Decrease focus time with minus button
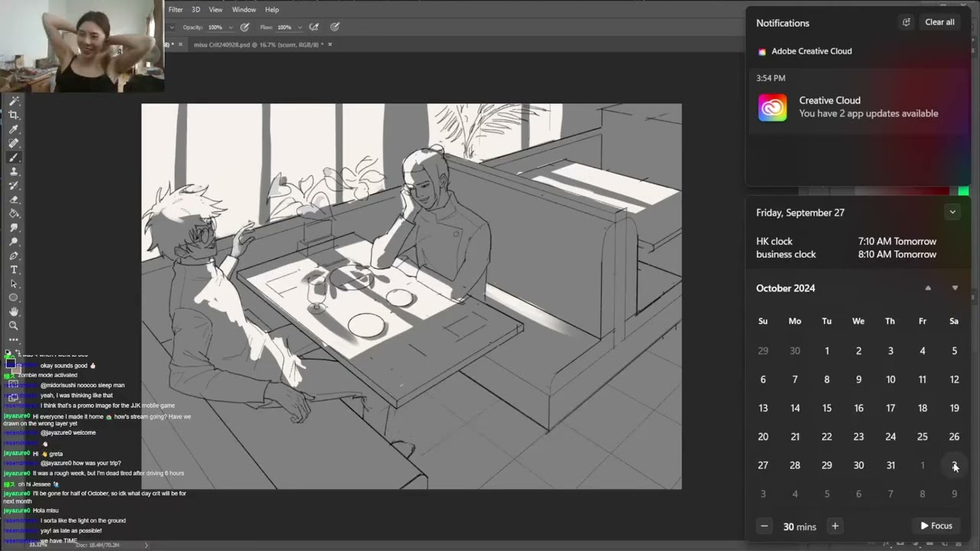The width and height of the screenshot is (980, 551). click(x=764, y=527)
